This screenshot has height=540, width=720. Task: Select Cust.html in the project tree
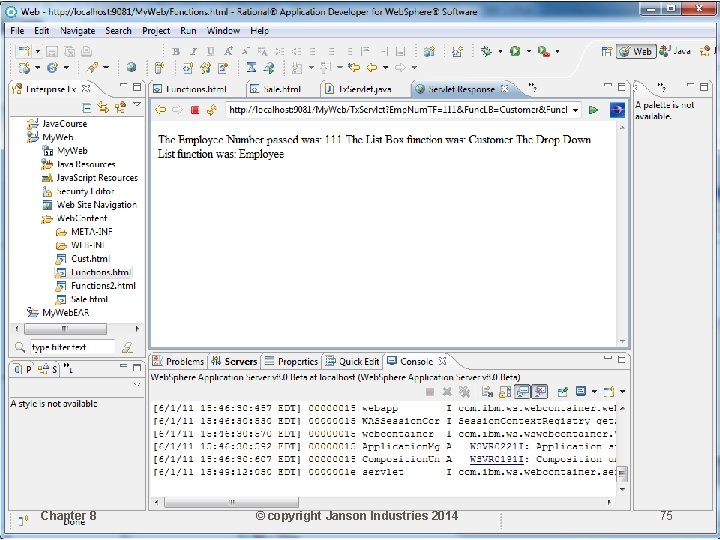(x=90, y=259)
